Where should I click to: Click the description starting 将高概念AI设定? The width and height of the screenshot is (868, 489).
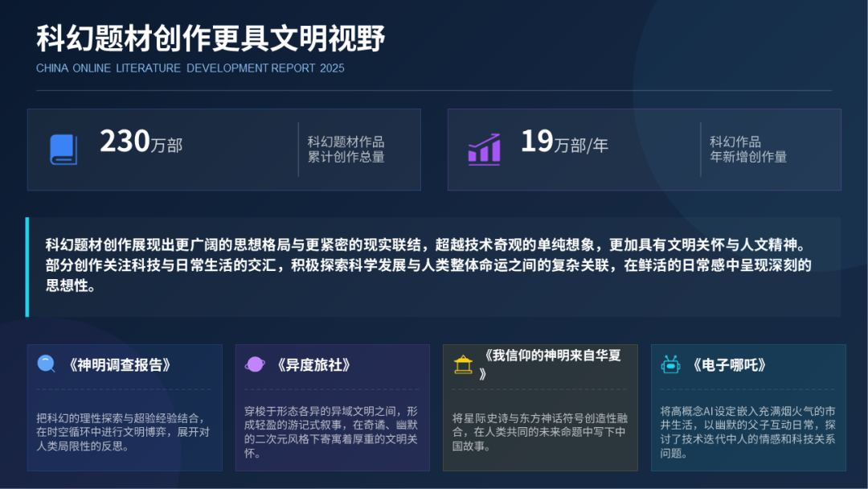(748, 432)
